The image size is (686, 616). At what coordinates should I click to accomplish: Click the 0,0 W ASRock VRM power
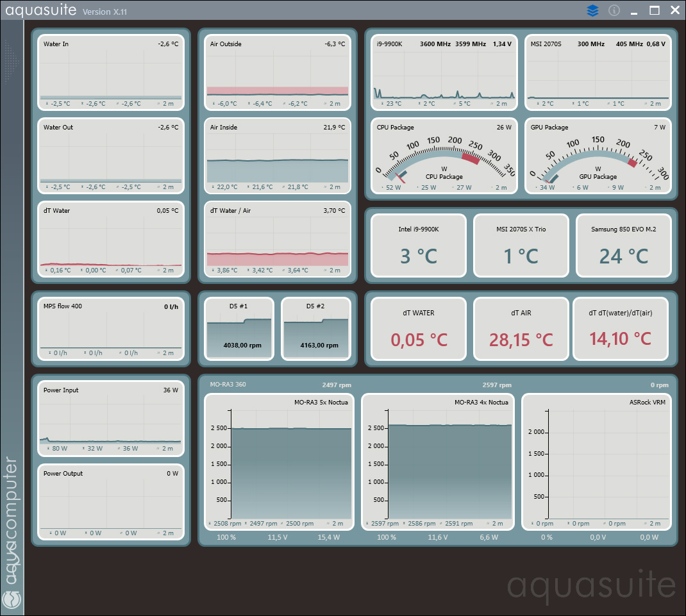[649, 537]
